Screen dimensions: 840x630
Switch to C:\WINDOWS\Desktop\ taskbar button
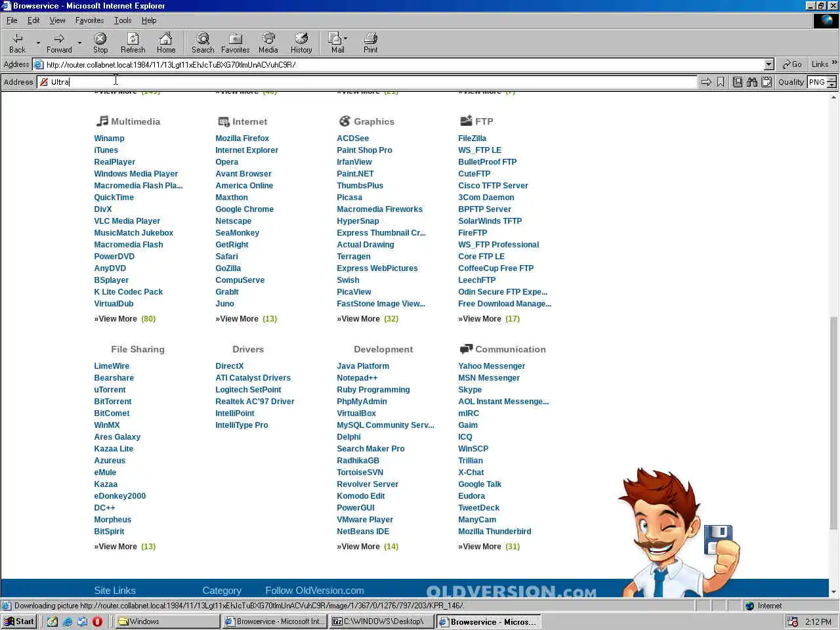pos(381,621)
